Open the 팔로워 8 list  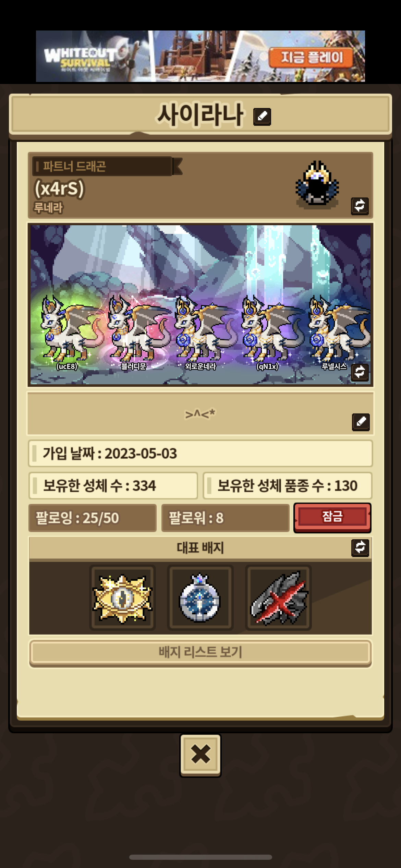click(x=225, y=518)
